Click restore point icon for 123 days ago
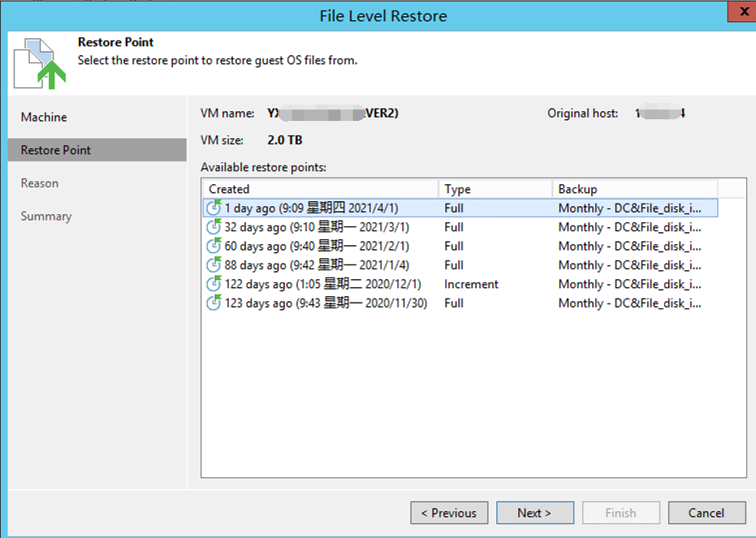Viewport: 756px width, 538px height. (214, 303)
